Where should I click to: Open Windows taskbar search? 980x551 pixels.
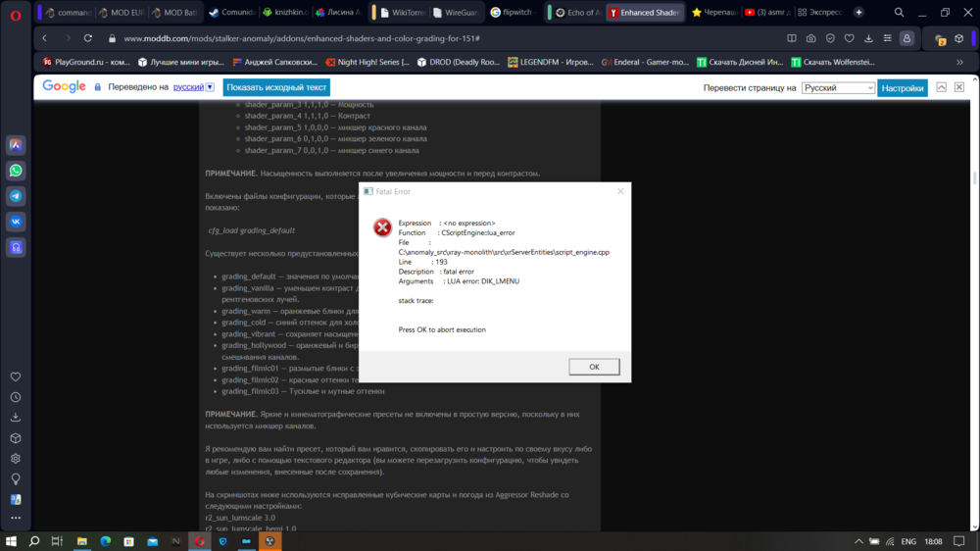tap(33, 541)
